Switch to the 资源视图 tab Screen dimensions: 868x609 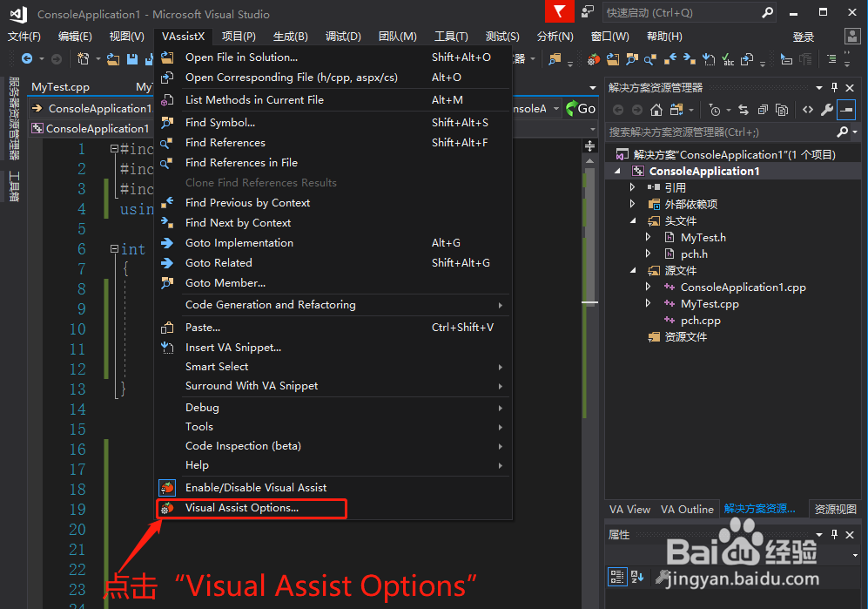(835, 510)
